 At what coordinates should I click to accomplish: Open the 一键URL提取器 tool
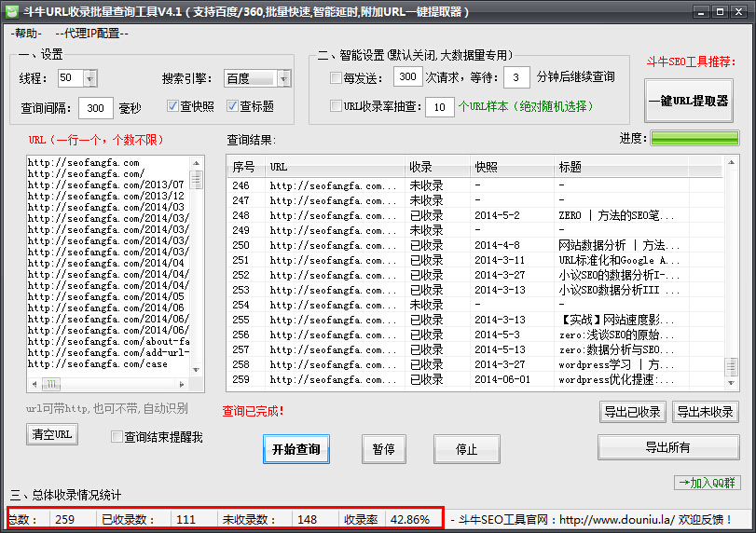click(689, 101)
